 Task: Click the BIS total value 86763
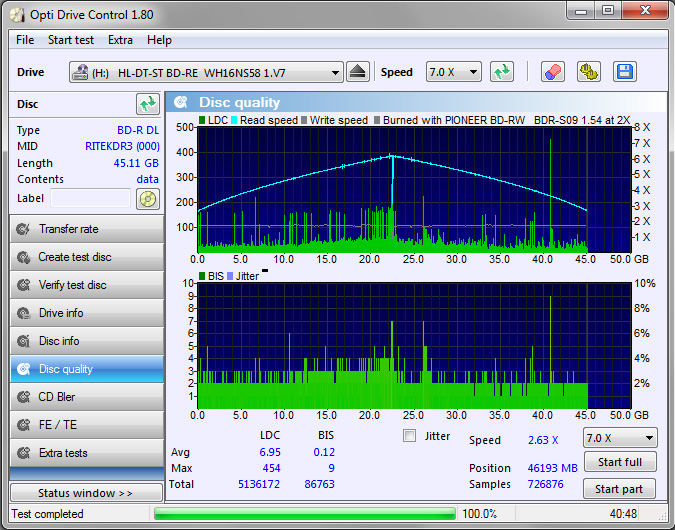pos(319,484)
